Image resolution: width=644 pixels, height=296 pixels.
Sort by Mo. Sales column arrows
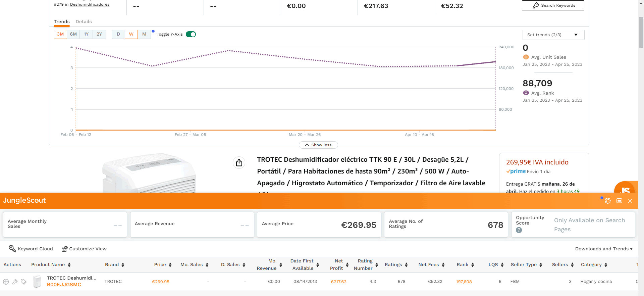[x=207, y=265]
